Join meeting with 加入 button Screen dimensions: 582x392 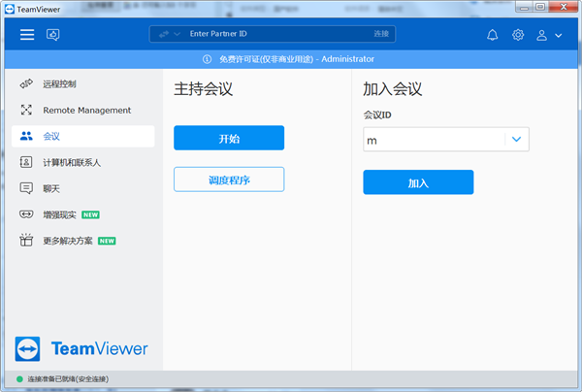[418, 182]
